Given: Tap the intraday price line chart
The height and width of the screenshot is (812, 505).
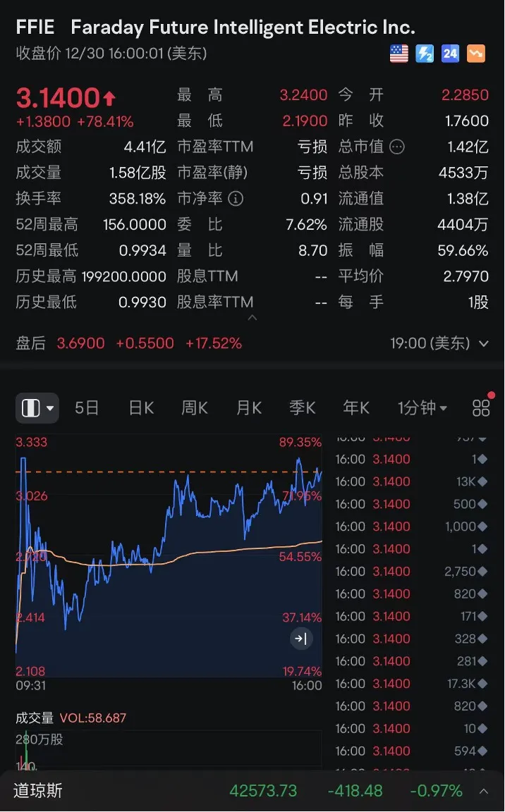Looking at the screenshot, I should [x=169, y=557].
